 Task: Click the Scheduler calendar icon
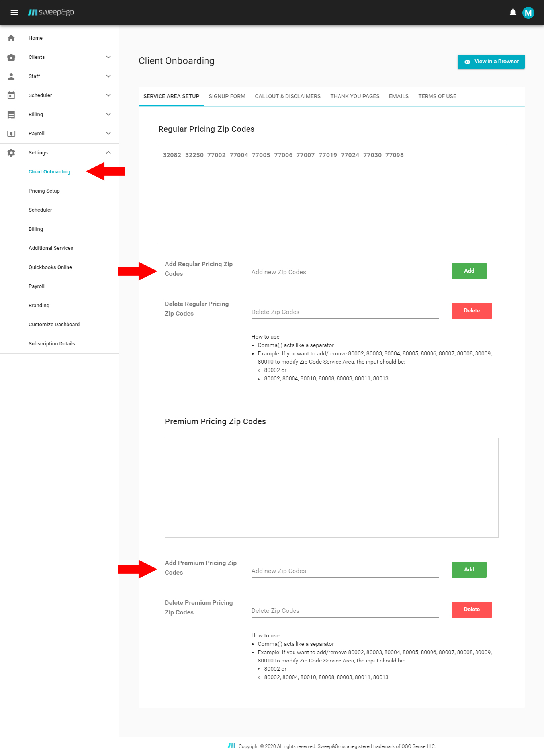pyautogui.click(x=11, y=95)
